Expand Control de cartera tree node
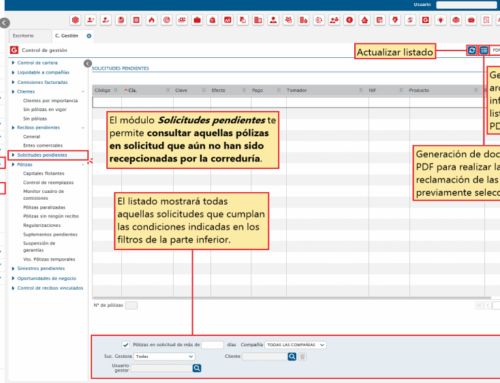This screenshot has width=500, height=383. pyautogui.click(x=13, y=63)
